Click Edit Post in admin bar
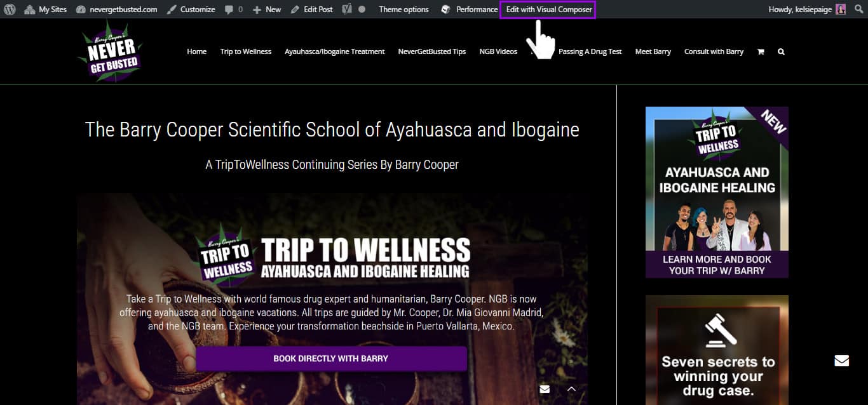Screen dimensions: 868x405 pyautogui.click(x=311, y=10)
